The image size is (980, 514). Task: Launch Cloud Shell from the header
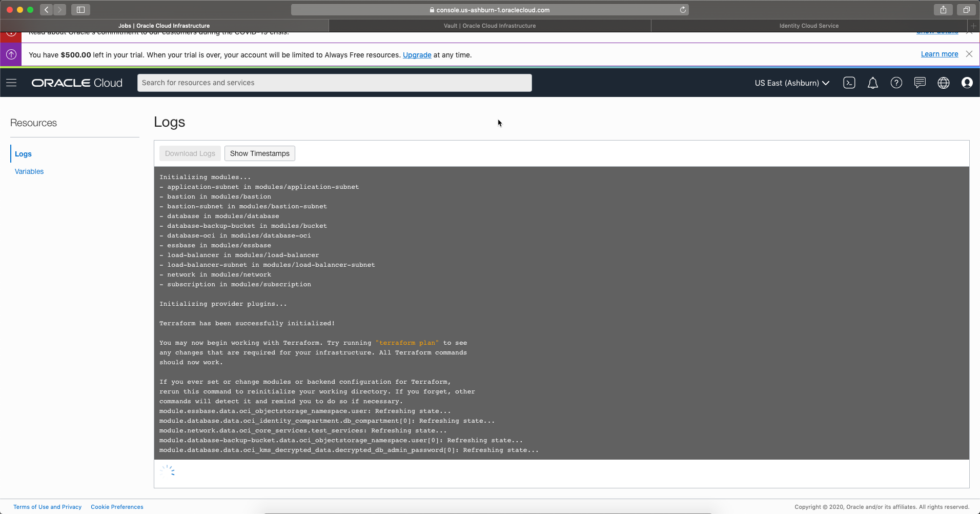click(849, 83)
